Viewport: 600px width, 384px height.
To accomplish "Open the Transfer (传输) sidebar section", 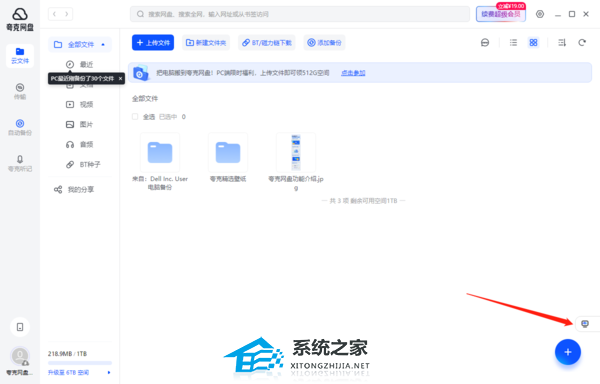I will coord(20,91).
